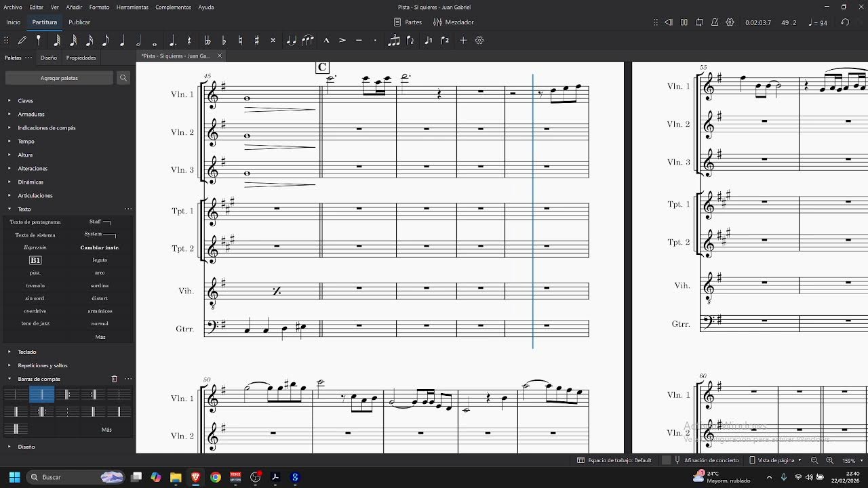The width and height of the screenshot is (868, 488).
Task: Switch to voice 1
Action: (428, 41)
